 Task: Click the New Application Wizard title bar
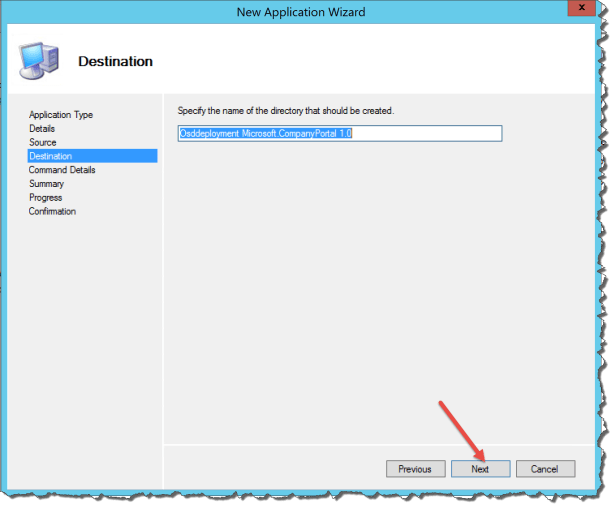300,11
